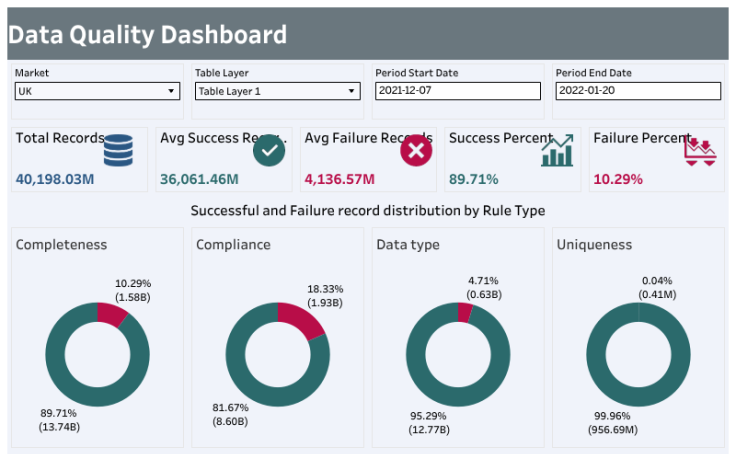Expand the Table Layer dropdown
736x454 pixels.
click(277, 91)
